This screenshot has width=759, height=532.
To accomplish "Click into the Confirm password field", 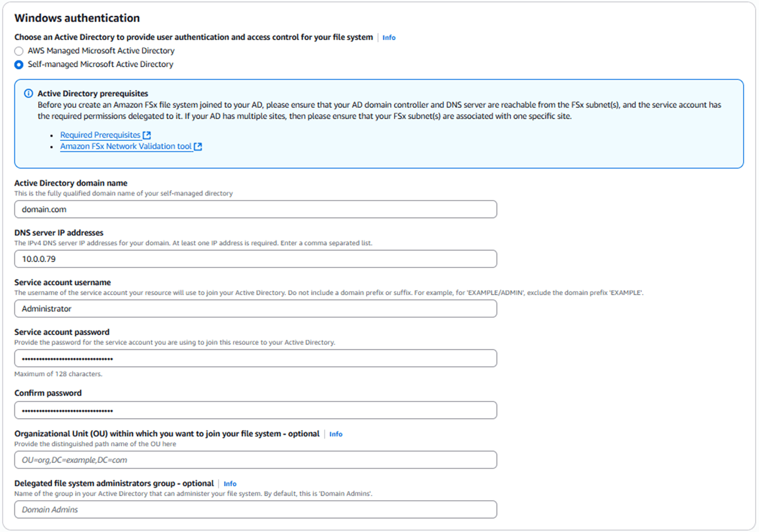I will coord(255,410).
